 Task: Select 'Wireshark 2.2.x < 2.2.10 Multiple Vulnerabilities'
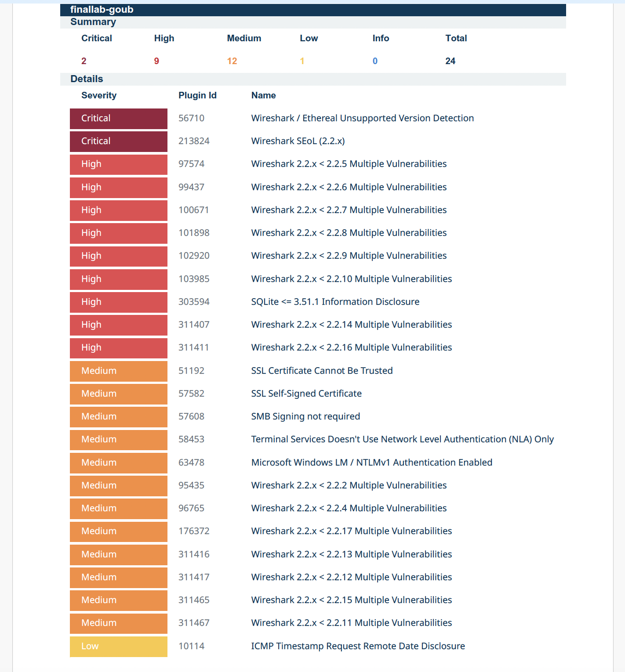click(x=352, y=279)
